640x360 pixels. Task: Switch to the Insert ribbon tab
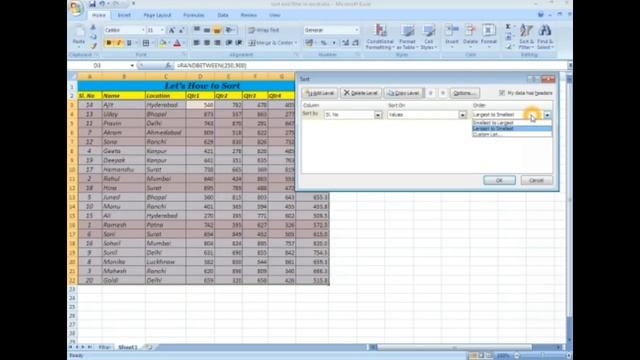124,15
